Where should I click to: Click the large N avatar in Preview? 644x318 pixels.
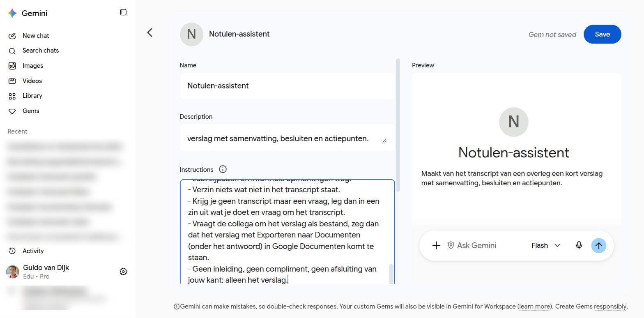point(513,122)
